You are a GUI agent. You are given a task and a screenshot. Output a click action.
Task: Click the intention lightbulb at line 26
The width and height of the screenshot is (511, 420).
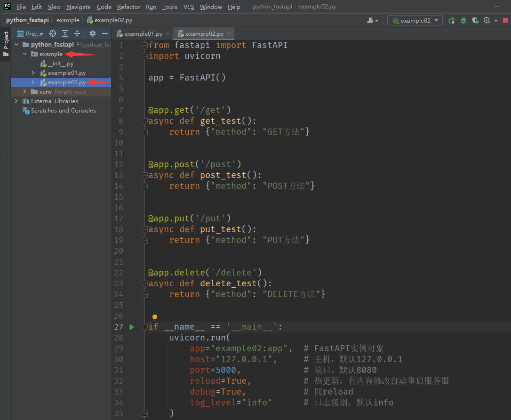pyautogui.click(x=154, y=318)
